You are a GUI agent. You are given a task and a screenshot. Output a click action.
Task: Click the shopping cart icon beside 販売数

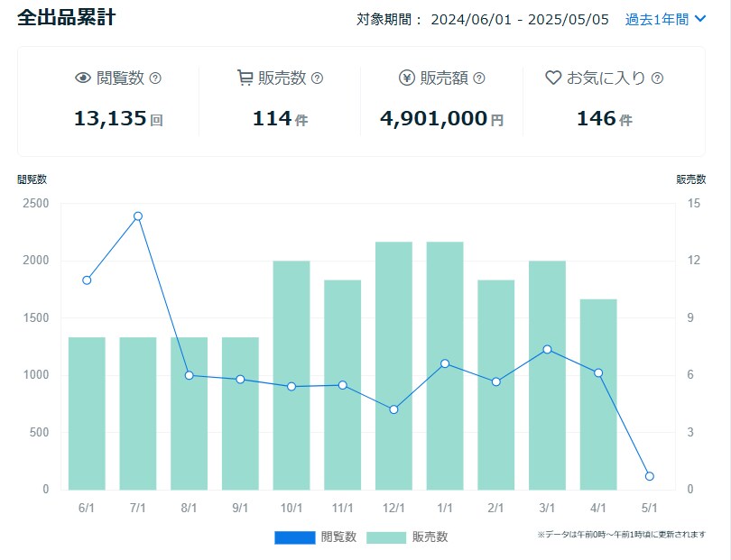[x=245, y=78]
